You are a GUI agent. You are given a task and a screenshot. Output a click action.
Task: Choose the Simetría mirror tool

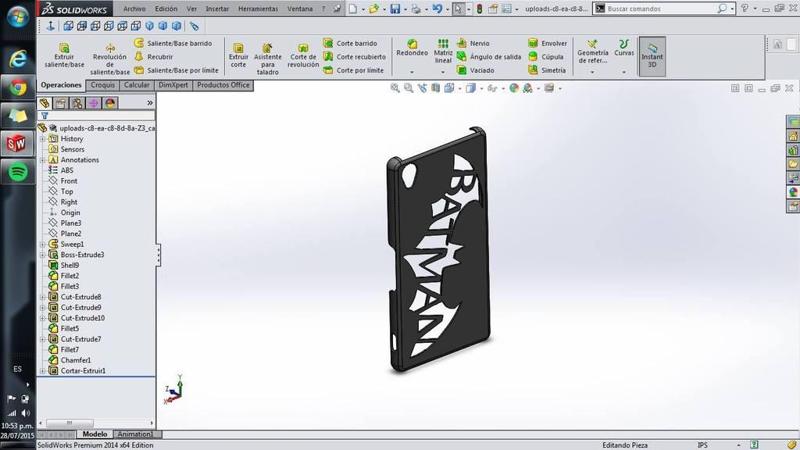coord(547,70)
